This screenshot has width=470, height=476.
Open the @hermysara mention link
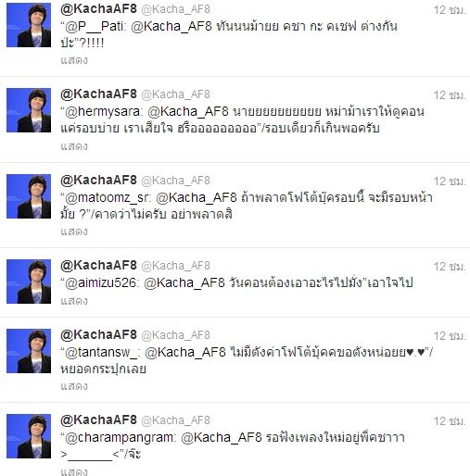click(x=102, y=112)
